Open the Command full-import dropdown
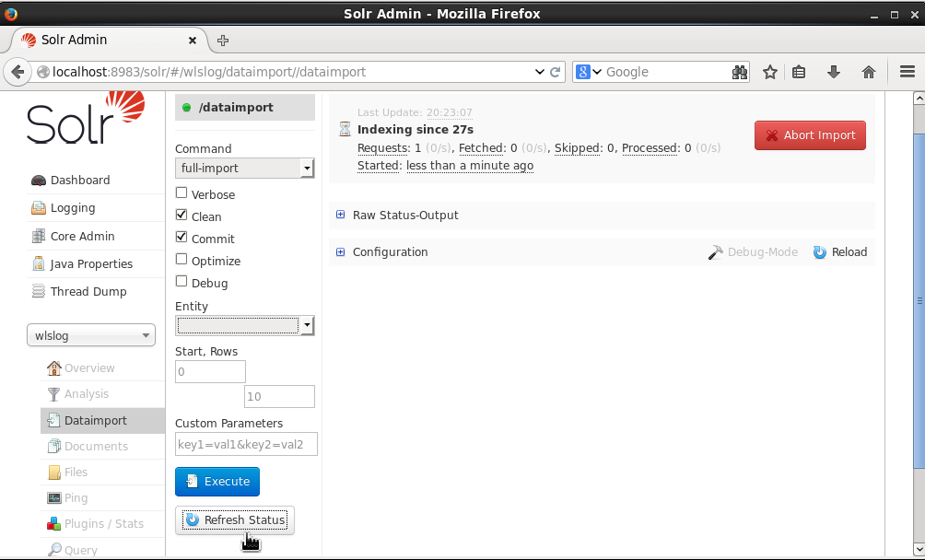The height and width of the screenshot is (560, 925). (244, 168)
